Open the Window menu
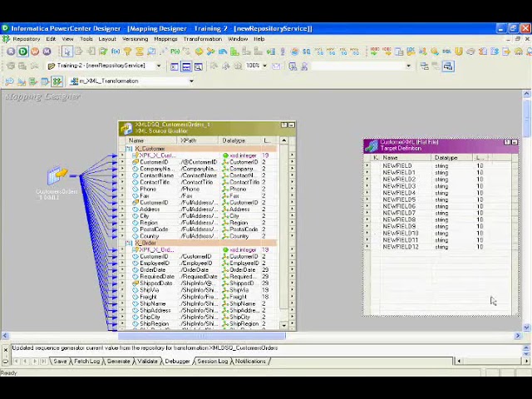This screenshot has height=399, width=532. 238,39
